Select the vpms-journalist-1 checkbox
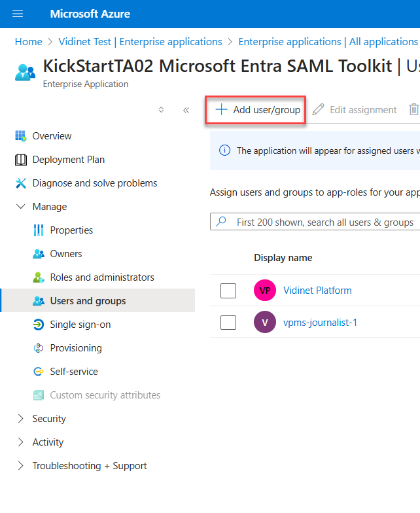This screenshot has height=513, width=420. tap(228, 323)
